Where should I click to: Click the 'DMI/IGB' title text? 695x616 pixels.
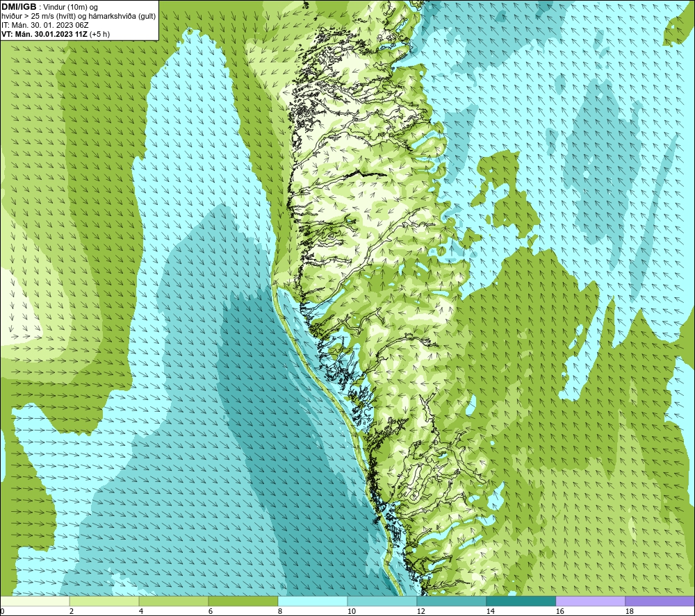point(19,7)
